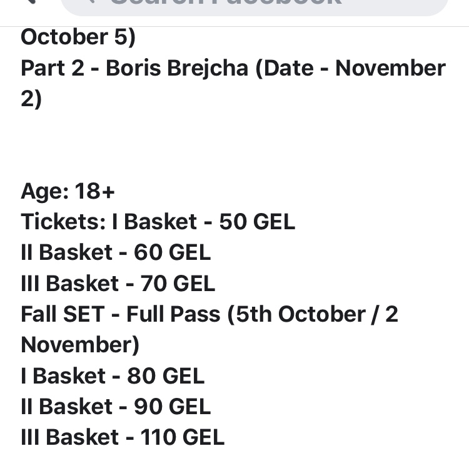The width and height of the screenshot is (469, 476).
Task: Click the Search Facebook input field
Action: 250,4
